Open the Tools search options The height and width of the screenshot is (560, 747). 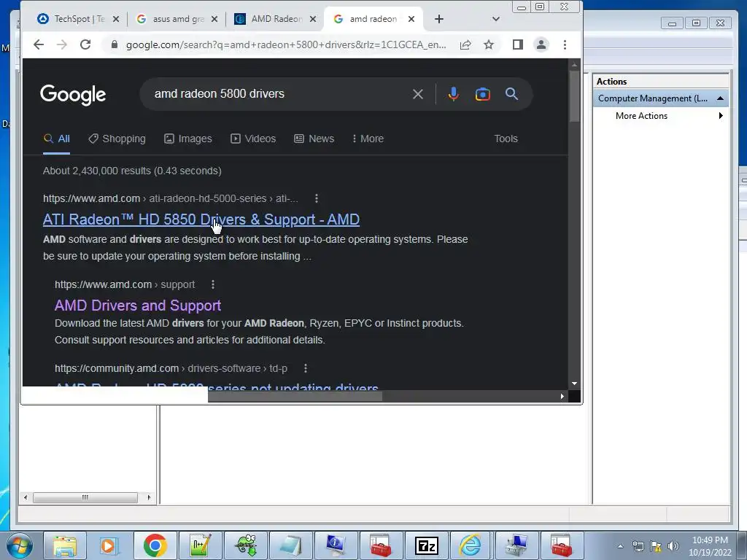pos(506,139)
